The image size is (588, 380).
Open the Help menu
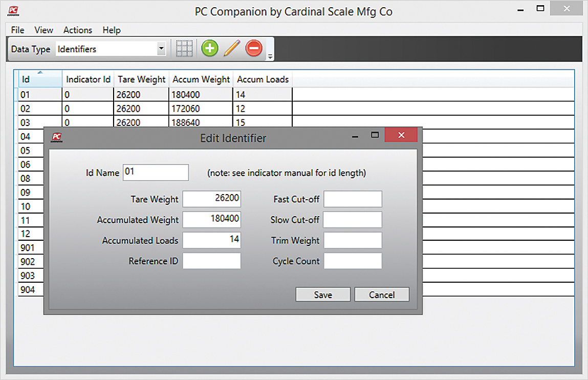tap(112, 30)
